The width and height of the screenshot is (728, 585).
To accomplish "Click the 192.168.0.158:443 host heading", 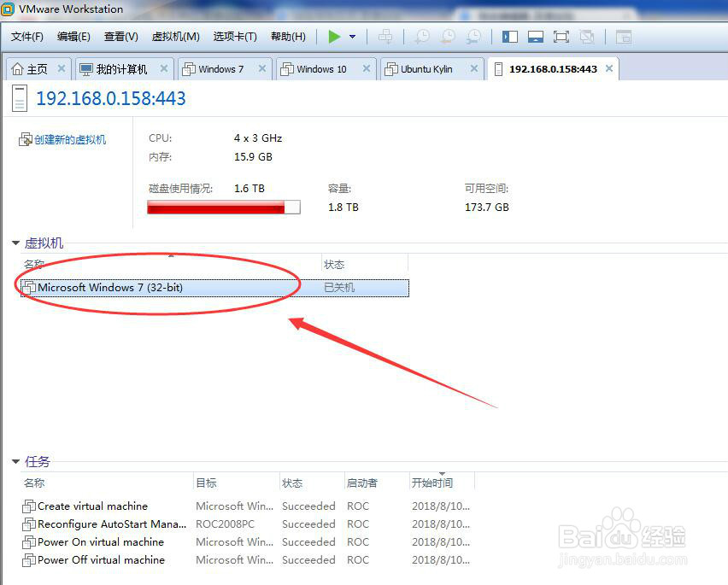I will pos(111,98).
